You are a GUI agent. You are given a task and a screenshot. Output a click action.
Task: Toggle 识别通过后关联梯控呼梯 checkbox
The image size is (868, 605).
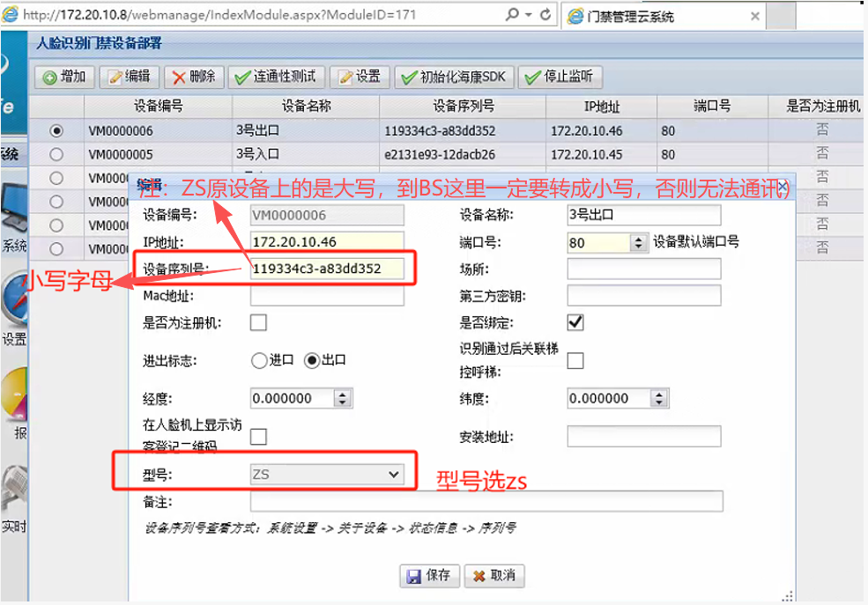coord(575,360)
